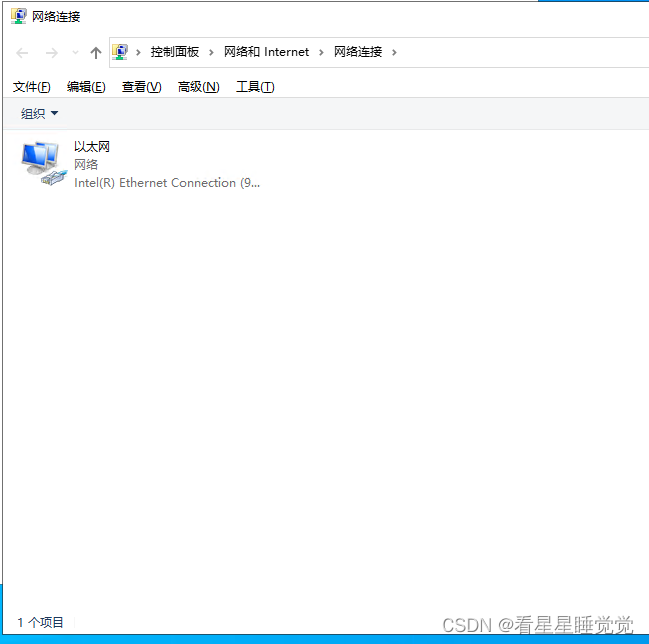The image size is (649, 644).
Task: Select the 以太网 adapter icon
Action: pos(44,163)
